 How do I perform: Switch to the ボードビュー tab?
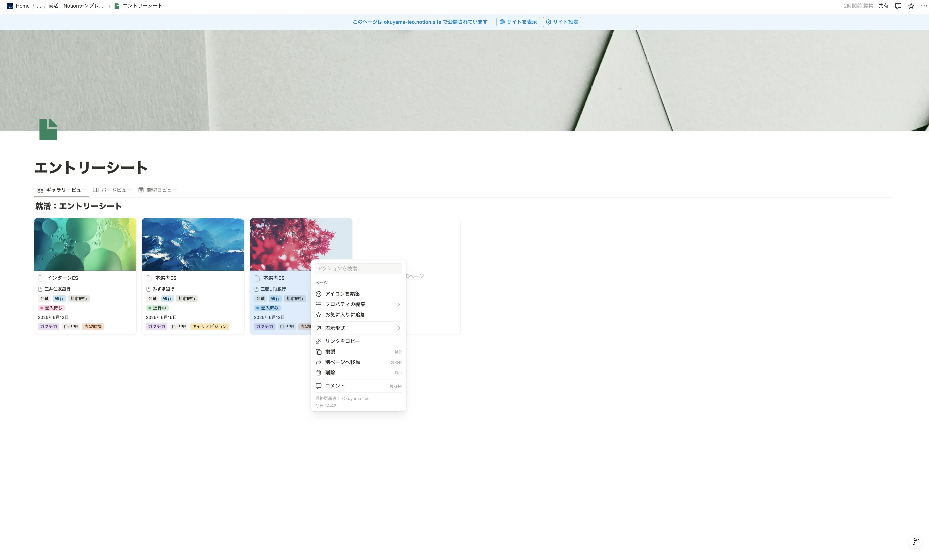tap(116, 190)
